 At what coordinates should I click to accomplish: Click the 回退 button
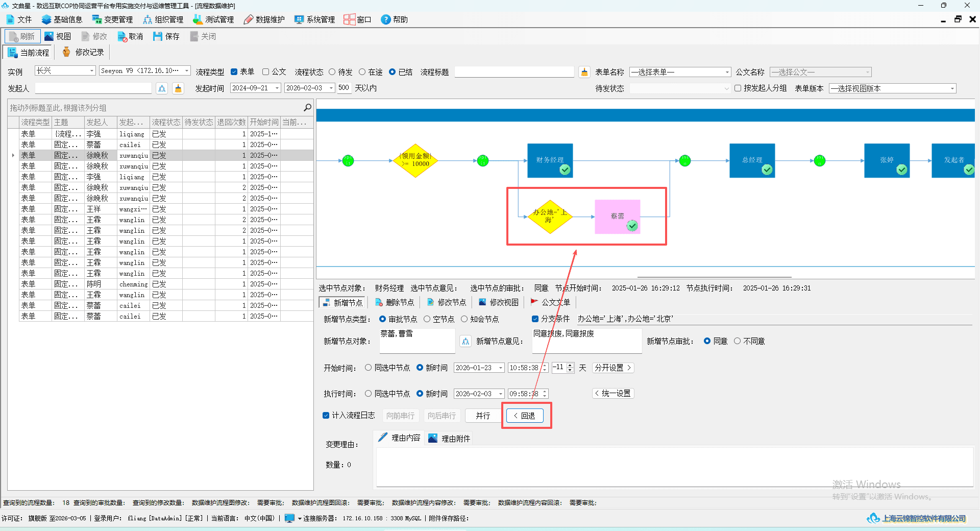[x=525, y=416]
